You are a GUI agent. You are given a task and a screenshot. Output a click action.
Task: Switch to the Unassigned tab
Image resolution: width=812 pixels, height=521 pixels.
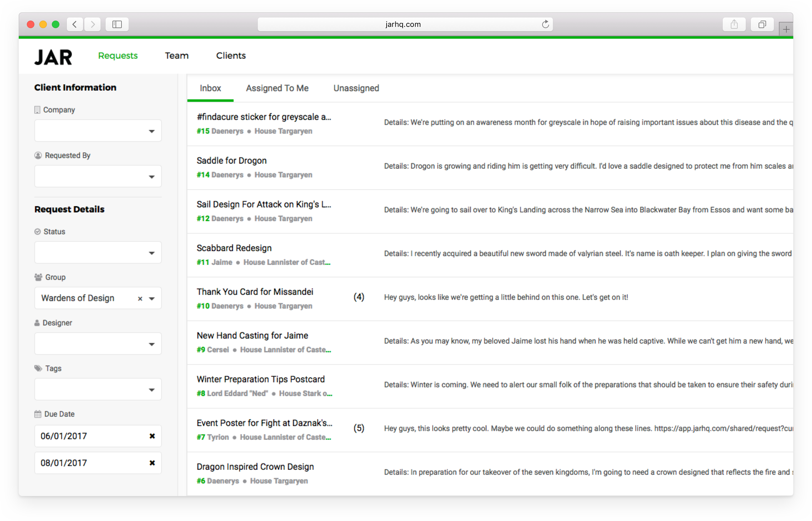pyautogui.click(x=356, y=88)
